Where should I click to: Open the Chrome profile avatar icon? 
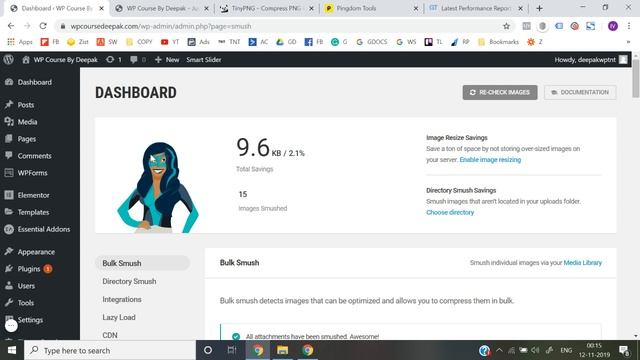click(x=612, y=26)
